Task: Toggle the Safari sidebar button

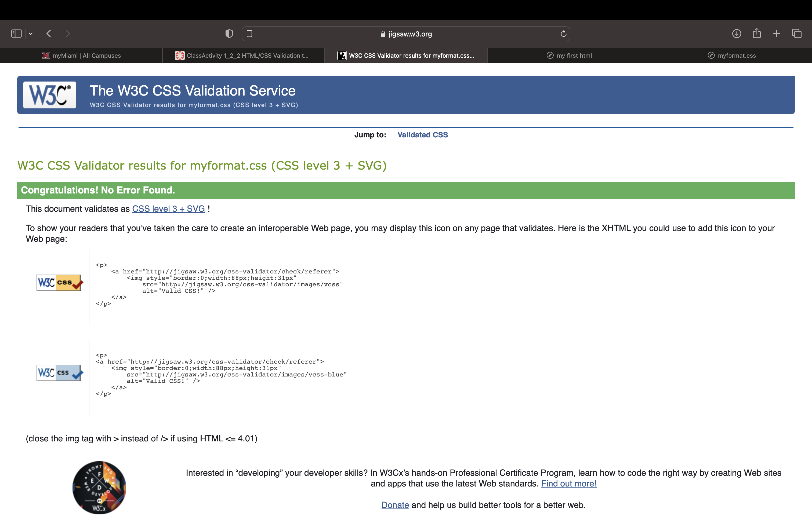Action: click(16, 33)
